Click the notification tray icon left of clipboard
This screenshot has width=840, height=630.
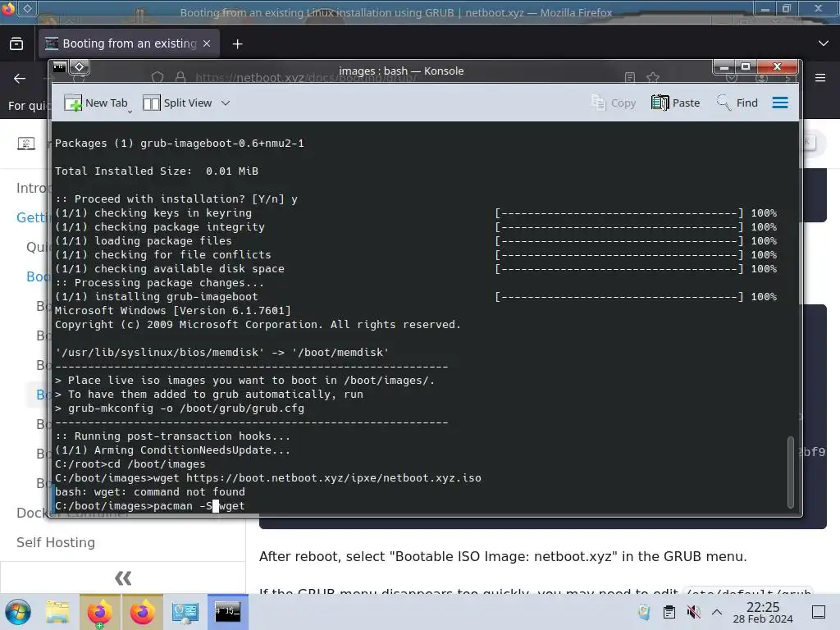click(645, 612)
